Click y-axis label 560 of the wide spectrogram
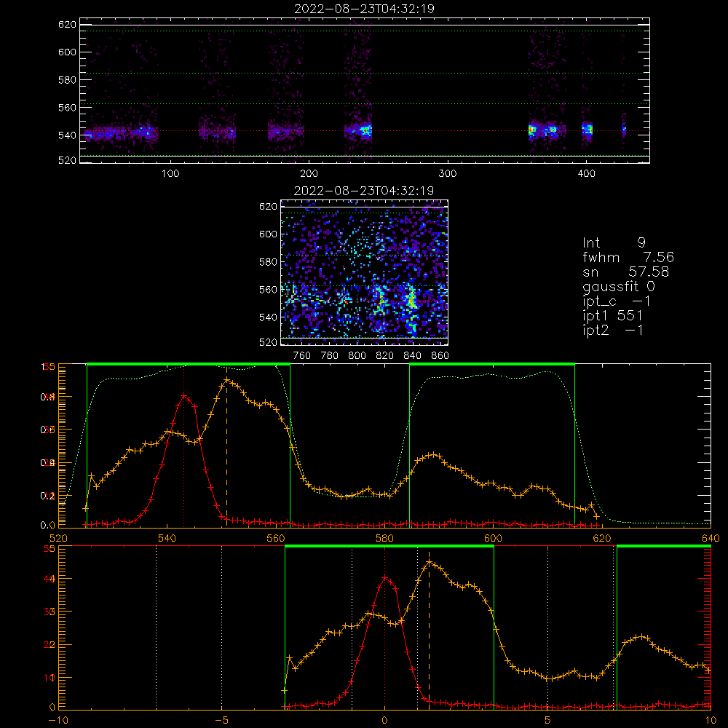 tap(67, 108)
